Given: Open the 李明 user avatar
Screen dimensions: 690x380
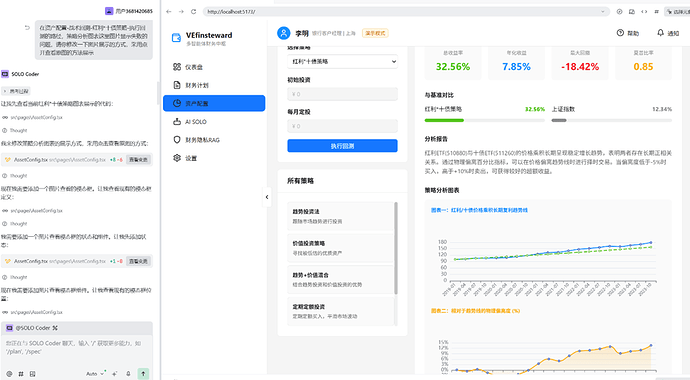Looking at the screenshot, I should [x=284, y=33].
